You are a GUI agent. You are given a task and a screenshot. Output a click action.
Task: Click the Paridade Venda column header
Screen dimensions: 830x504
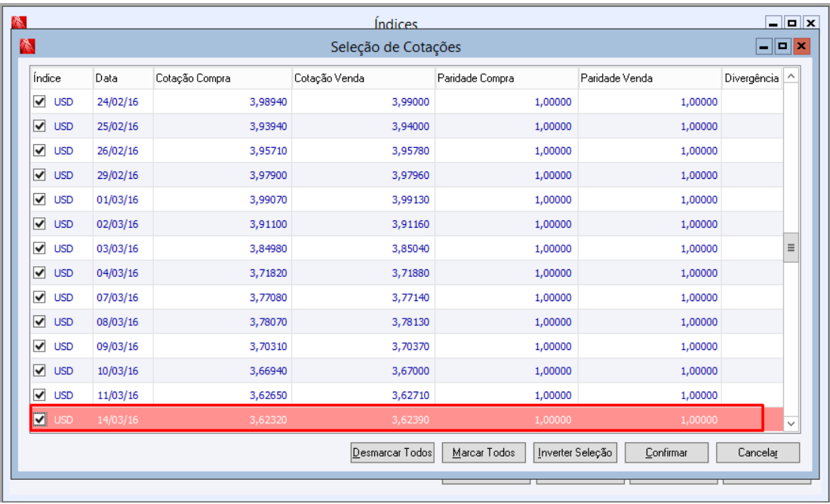[650, 78]
